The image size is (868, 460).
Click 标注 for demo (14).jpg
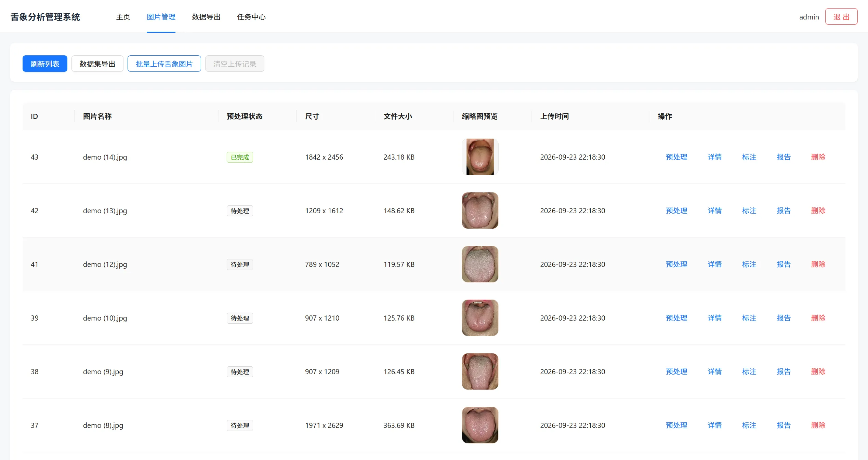[749, 157]
